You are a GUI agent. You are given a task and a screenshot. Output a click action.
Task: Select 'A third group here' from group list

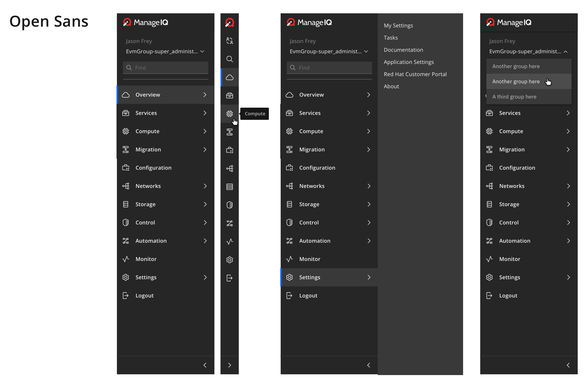click(529, 96)
